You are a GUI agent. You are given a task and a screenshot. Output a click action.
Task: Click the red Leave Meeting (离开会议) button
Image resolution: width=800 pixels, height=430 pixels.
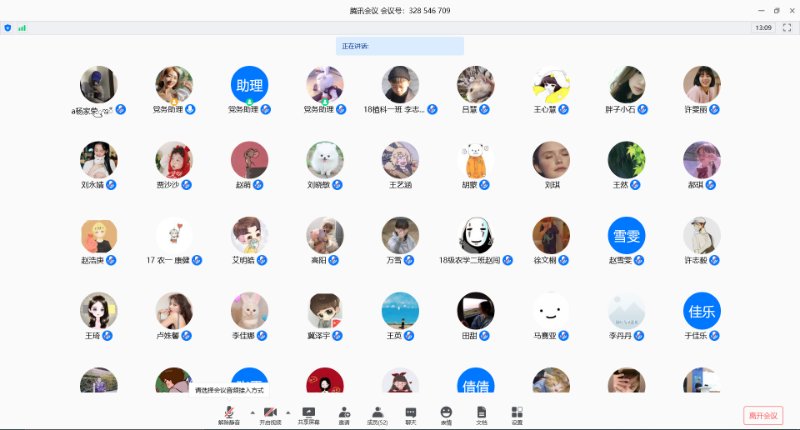click(763, 415)
